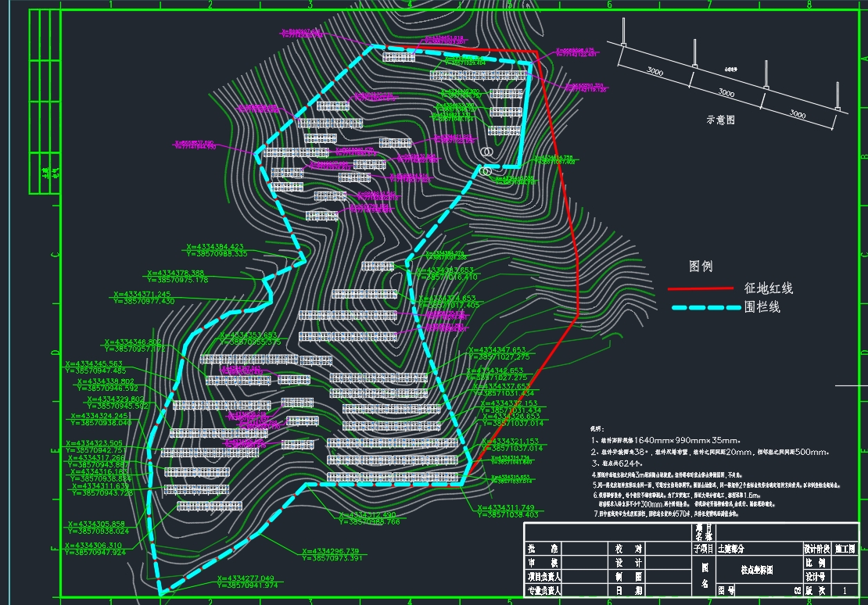868x605 pixels.
Task: Click the red legend line sample
Action: pyautogui.click(x=701, y=288)
